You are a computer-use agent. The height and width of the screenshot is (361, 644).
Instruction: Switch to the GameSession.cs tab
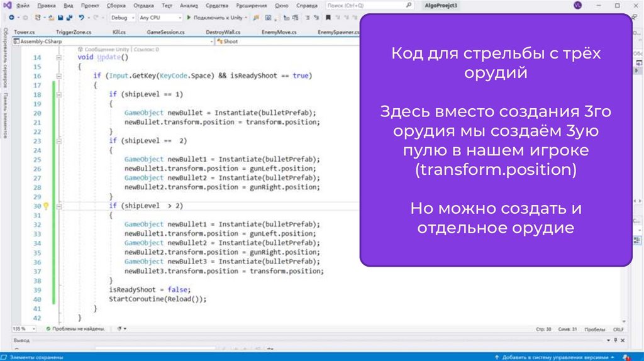click(x=165, y=31)
